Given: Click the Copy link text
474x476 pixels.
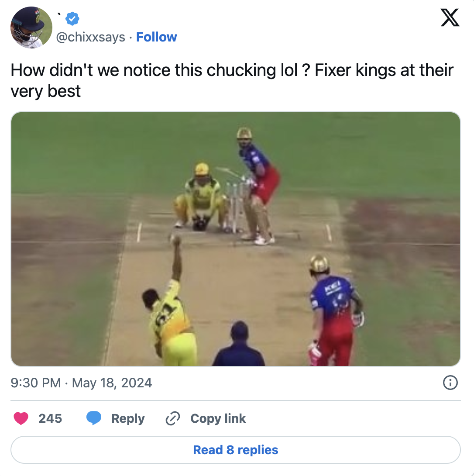Looking at the screenshot, I should (x=218, y=418).
